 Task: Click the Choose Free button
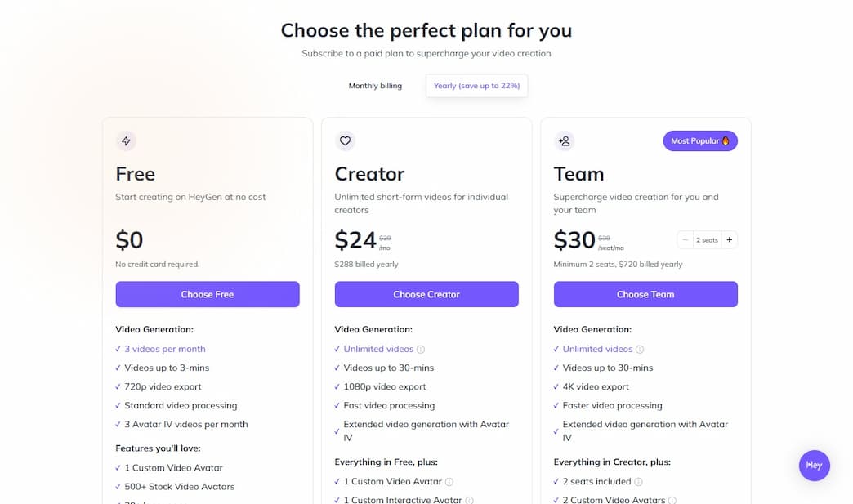208,294
